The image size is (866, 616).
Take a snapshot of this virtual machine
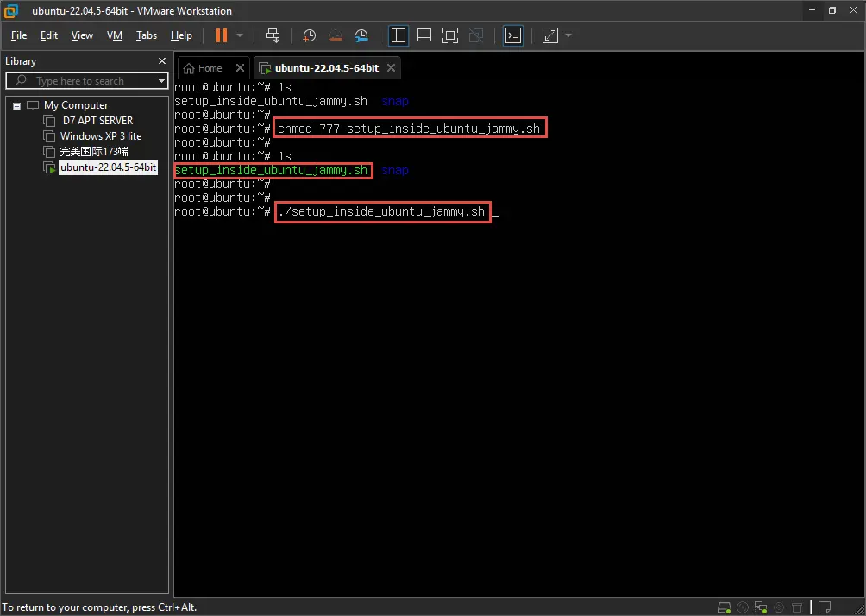(310, 35)
